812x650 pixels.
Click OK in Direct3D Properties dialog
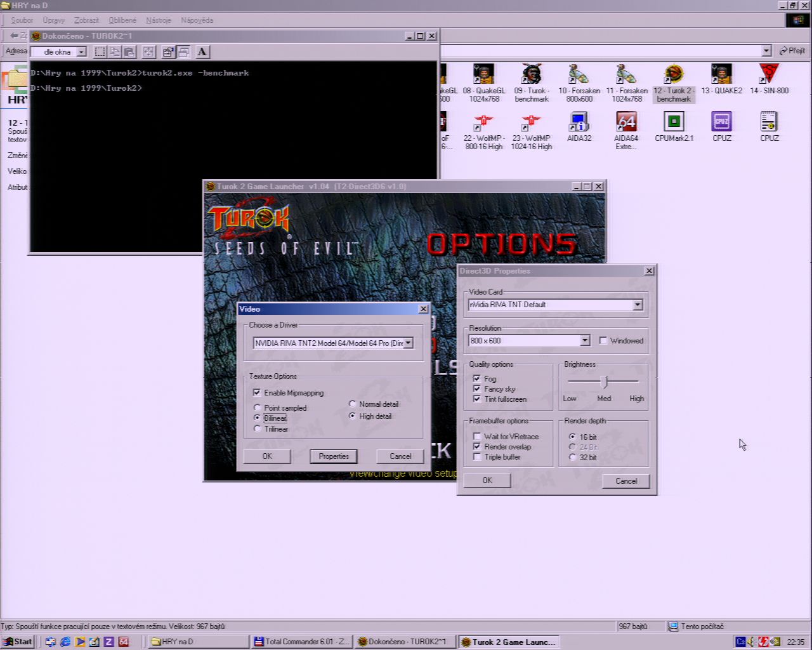pyautogui.click(x=487, y=481)
